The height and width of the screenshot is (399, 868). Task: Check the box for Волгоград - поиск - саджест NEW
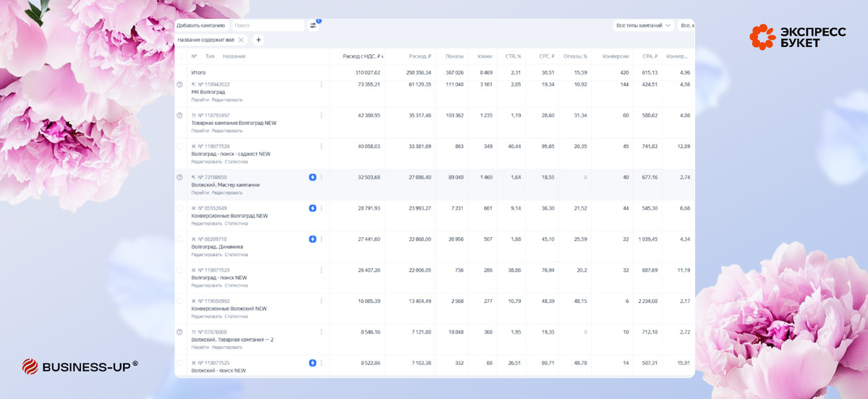point(180,146)
